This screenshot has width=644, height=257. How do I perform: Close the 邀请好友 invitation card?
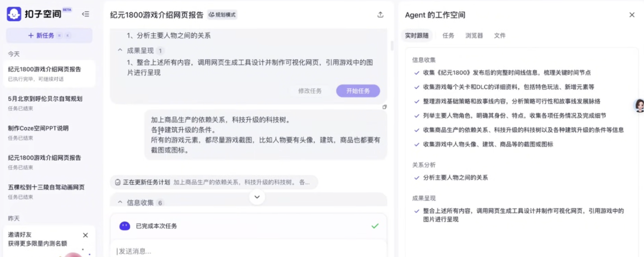click(x=85, y=235)
